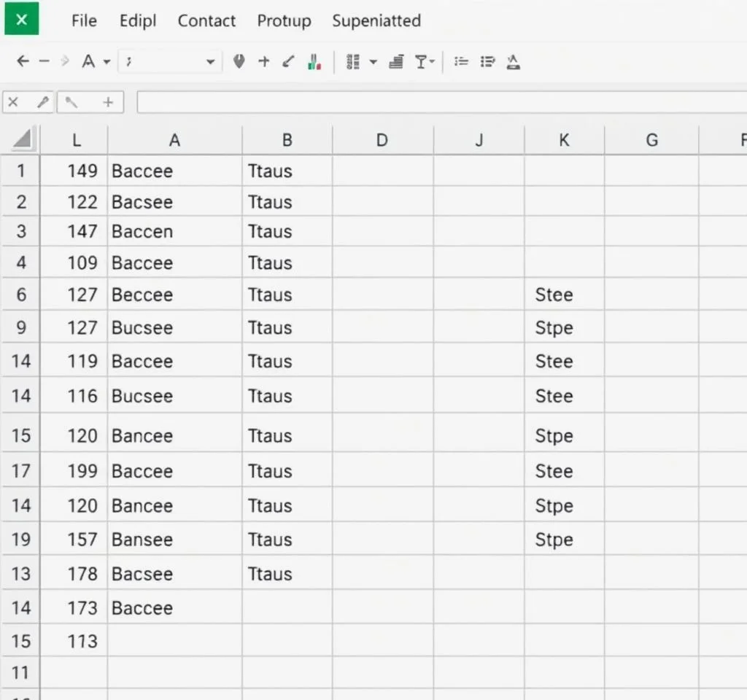
Task: Click the plus icon beside the pin
Action: click(264, 62)
